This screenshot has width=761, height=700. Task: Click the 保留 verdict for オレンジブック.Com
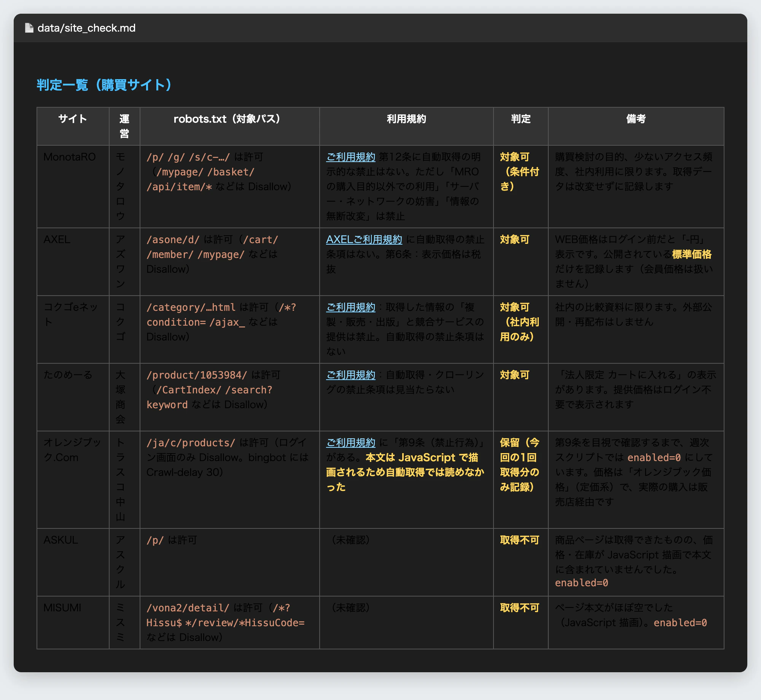click(x=519, y=465)
